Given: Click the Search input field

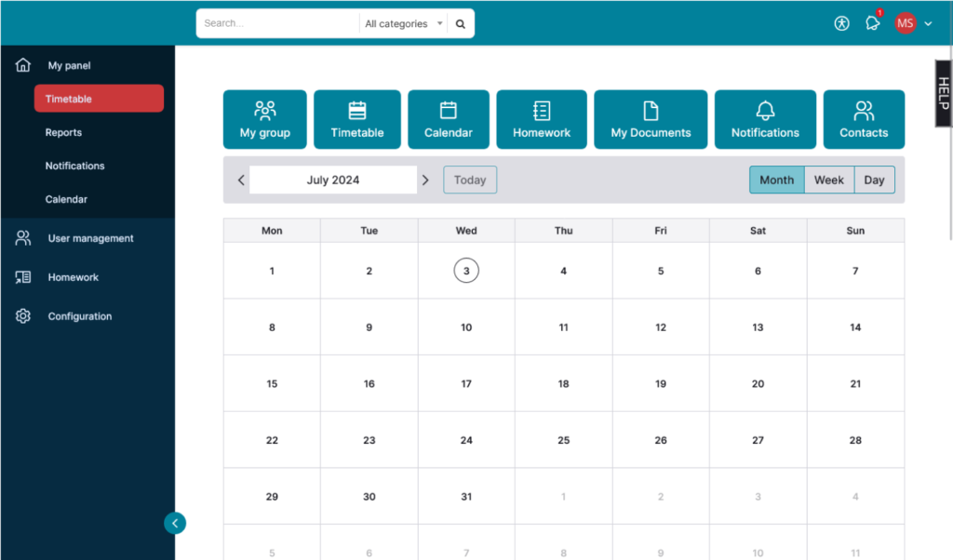Looking at the screenshot, I should (x=277, y=24).
